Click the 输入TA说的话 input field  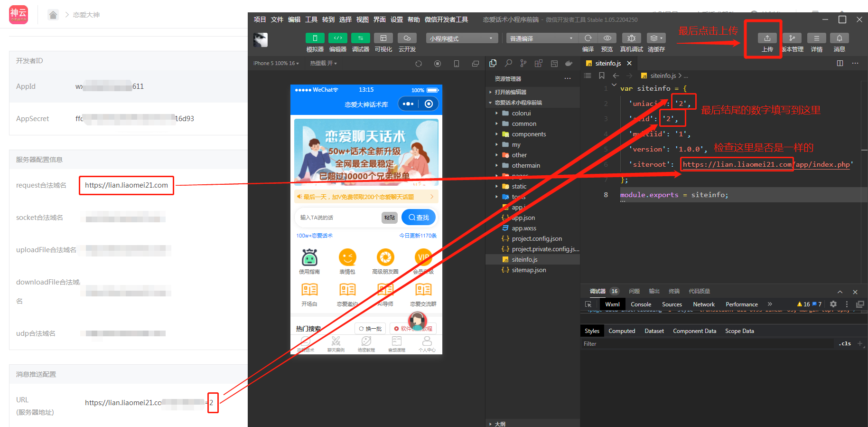tap(339, 217)
